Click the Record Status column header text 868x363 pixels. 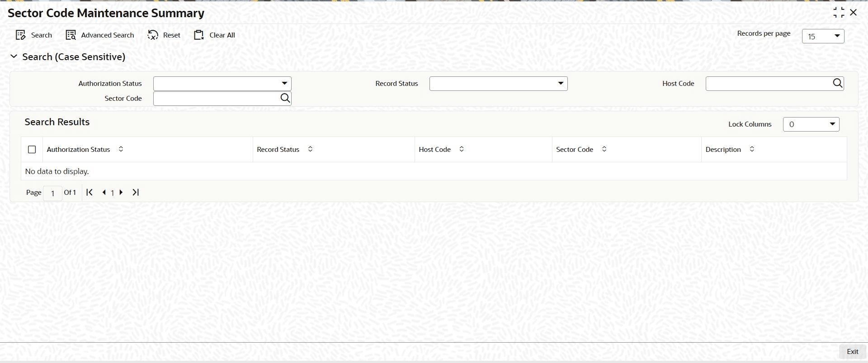click(x=278, y=150)
